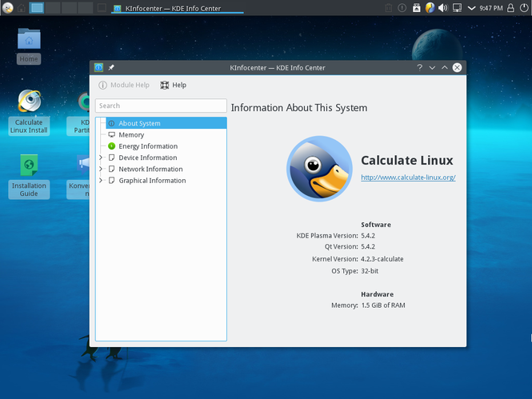Click the Help lifebuoy icon
The image size is (532, 399).
pyautogui.click(x=165, y=85)
